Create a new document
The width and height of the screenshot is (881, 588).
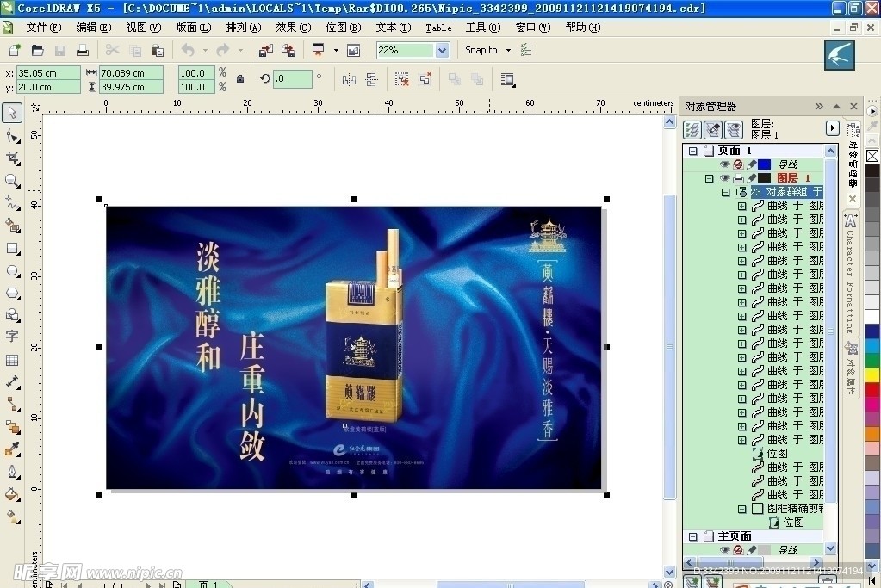click(15, 50)
